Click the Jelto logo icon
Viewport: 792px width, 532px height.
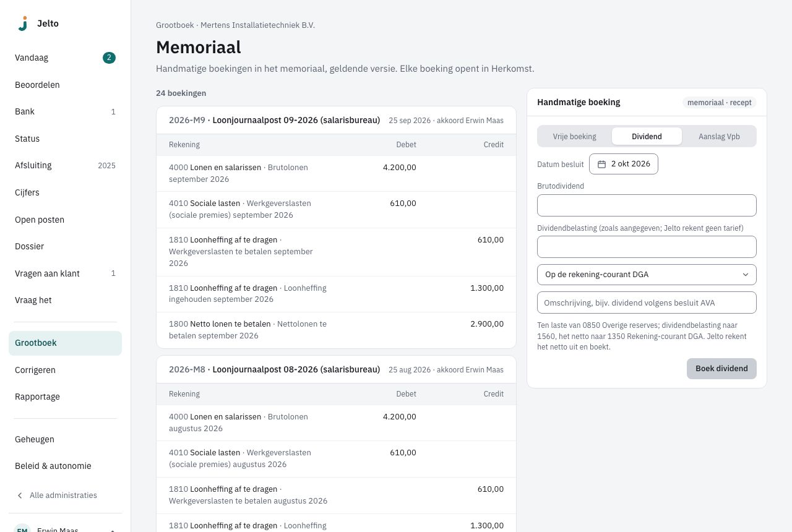[23, 24]
